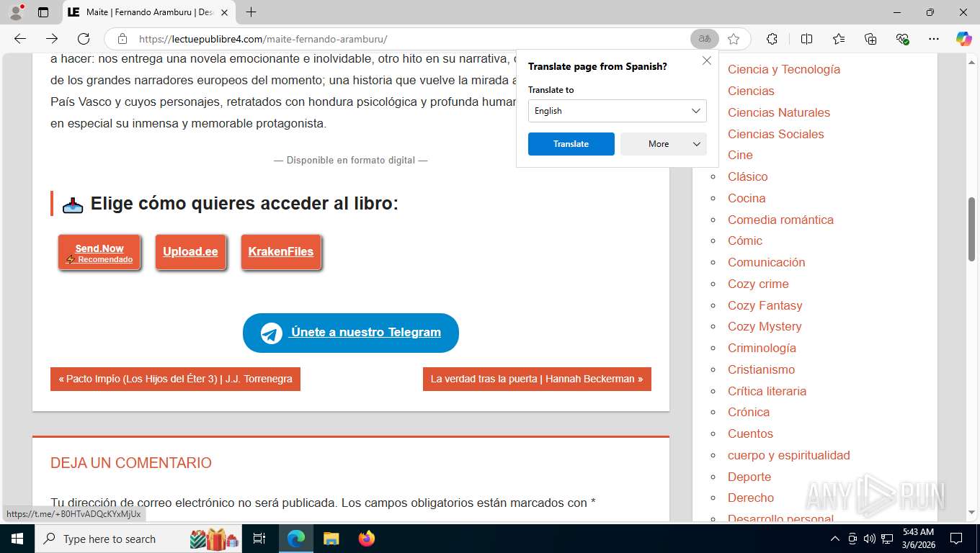This screenshot has width=980, height=553.
Task: Open the Crítica literaria category
Action: click(x=767, y=391)
